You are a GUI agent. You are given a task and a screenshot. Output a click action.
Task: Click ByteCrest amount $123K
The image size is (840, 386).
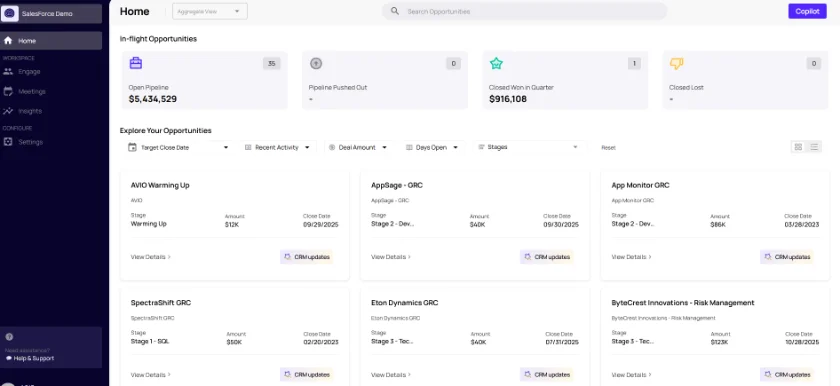[719, 342]
